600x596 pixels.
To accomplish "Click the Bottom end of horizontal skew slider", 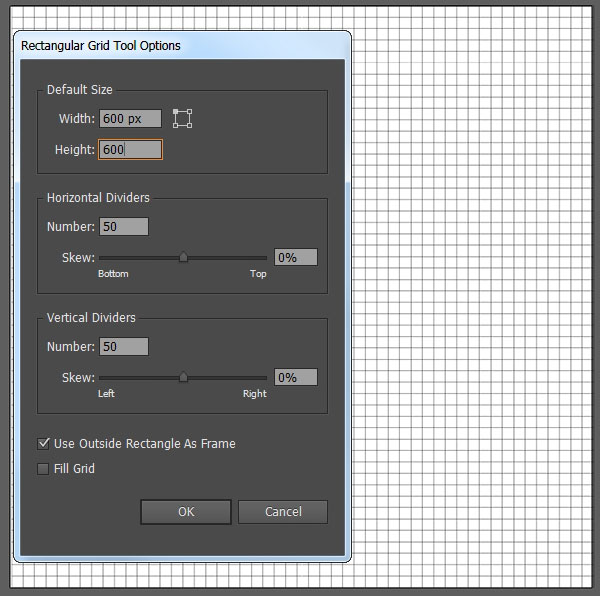I will (x=101, y=258).
